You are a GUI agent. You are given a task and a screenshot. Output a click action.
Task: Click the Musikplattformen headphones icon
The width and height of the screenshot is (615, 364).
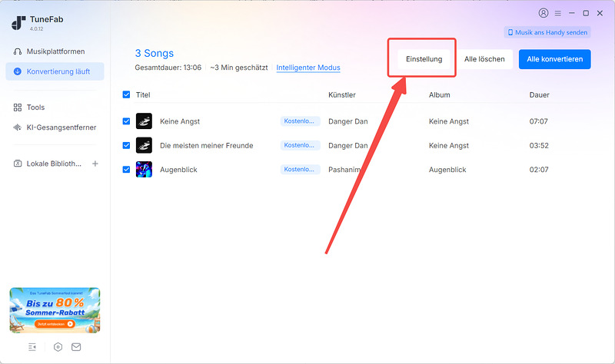pyautogui.click(x=17, y=51)
